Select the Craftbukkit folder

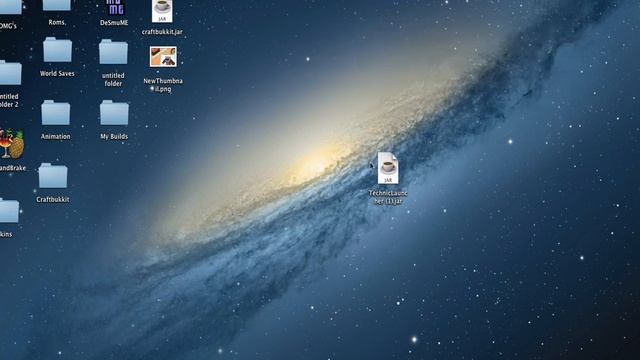(53, 176)
